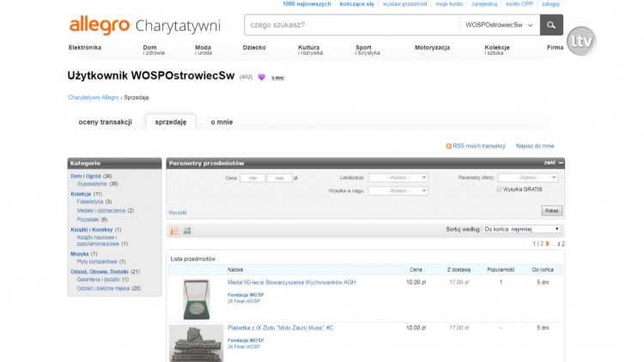This screenshot has height=362, width=644.
Task: Open the Sortuj według dropdown
Action: [x=522, y=229]
